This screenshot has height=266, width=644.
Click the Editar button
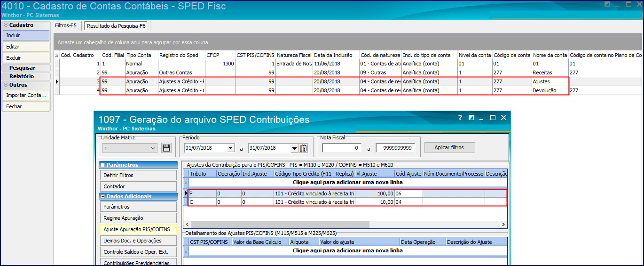point(26,47)
